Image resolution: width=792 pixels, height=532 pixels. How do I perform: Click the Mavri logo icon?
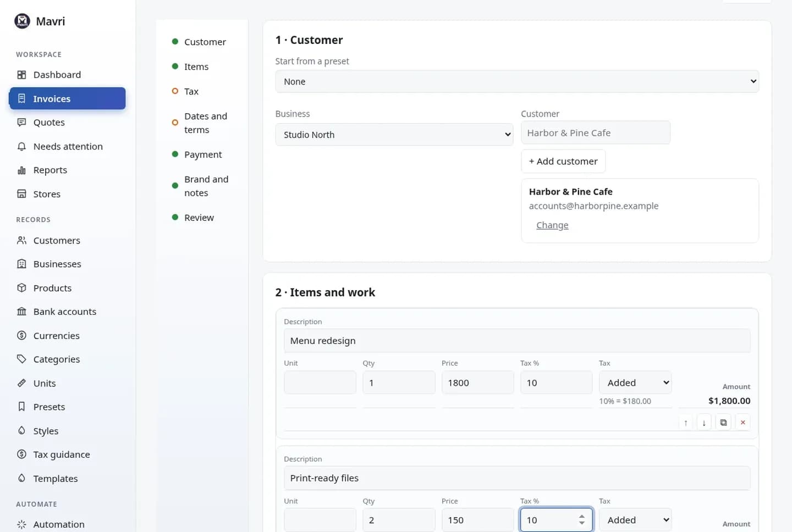[22, 21]
